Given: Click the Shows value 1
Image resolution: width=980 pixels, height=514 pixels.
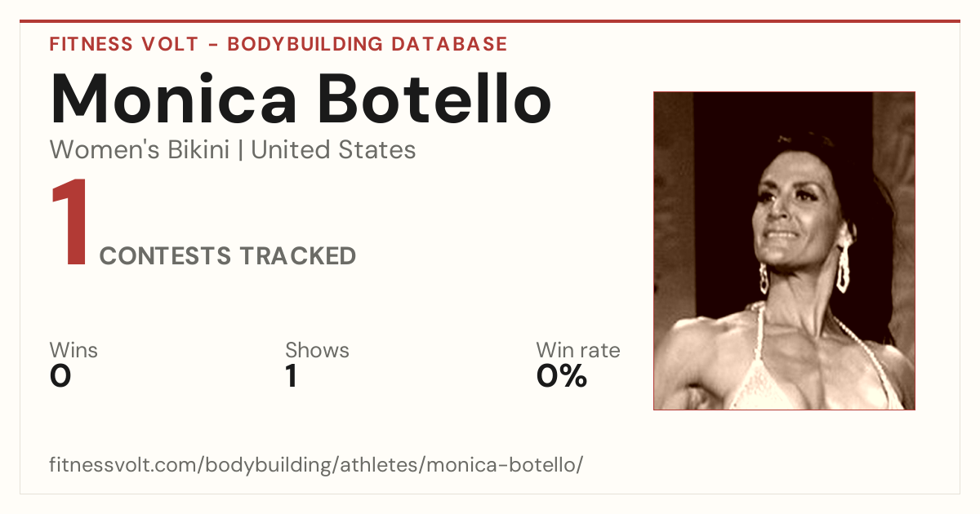Looking at the screenshot, I should tap(292, 376).
